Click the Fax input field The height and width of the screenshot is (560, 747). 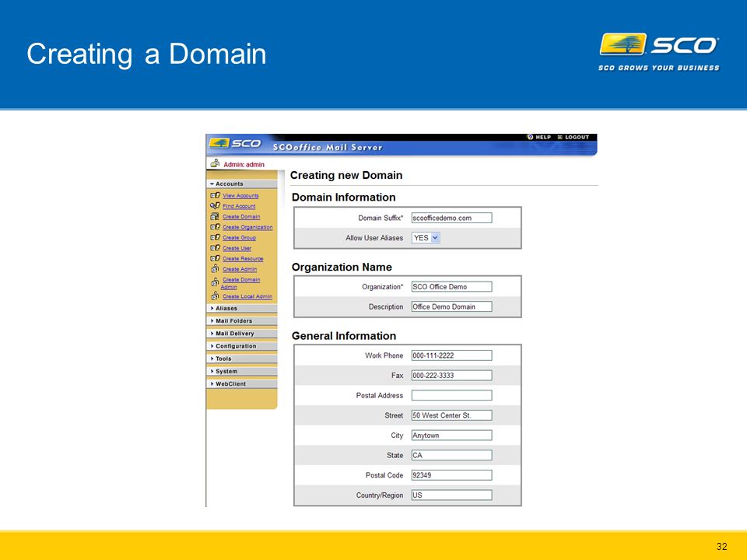coord(451,375)
